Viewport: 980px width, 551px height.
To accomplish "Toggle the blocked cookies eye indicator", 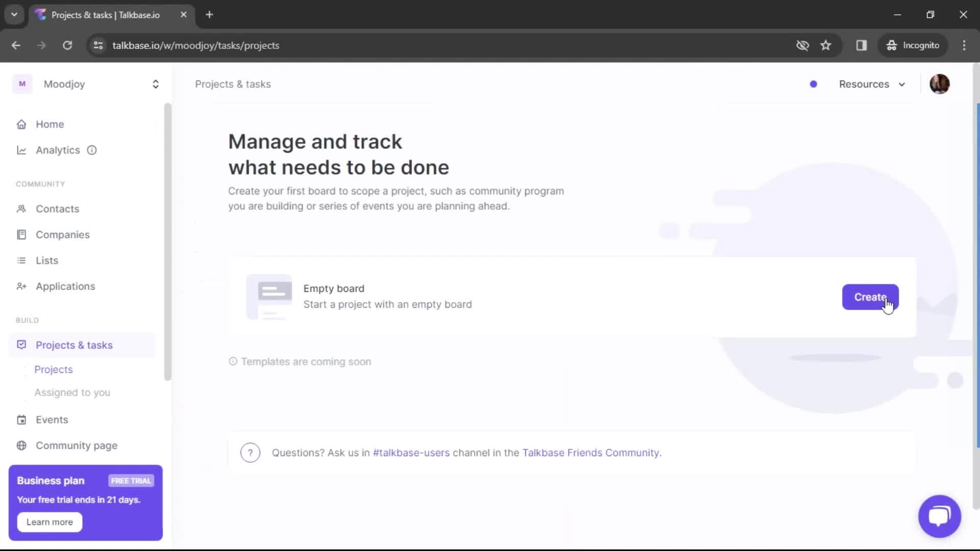I will tap(803, 45).
